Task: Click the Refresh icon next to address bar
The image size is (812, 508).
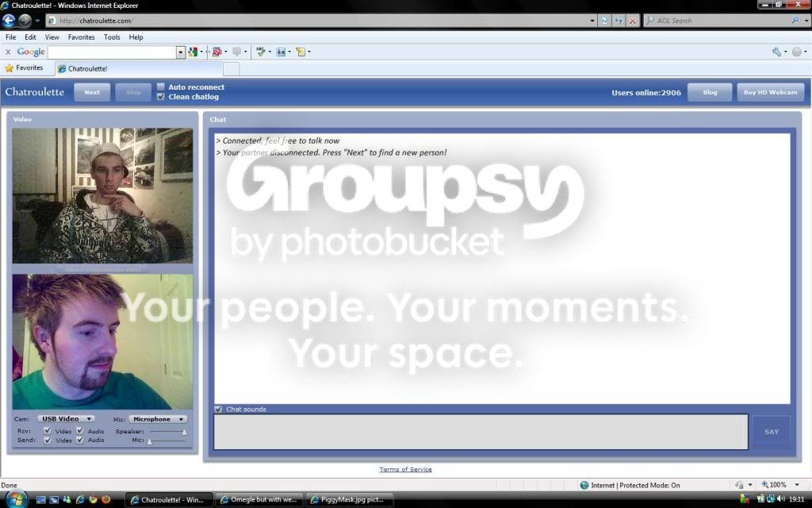Action: pyautogui.click(x=619, y=21)
